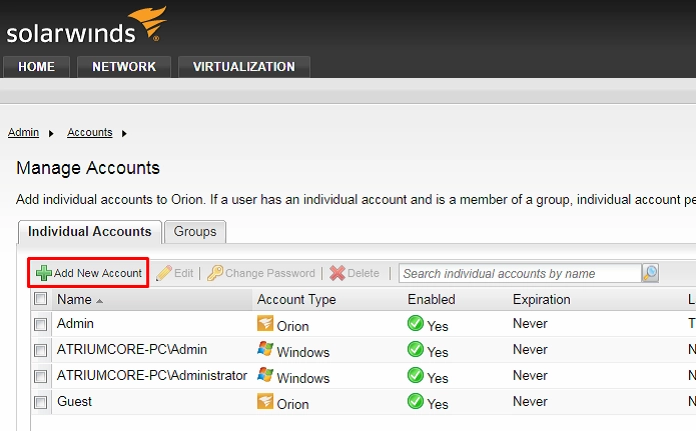Click the key Change Password icon
The height and width of the screenshot is (431, 696).
click(x=215, y=273)
